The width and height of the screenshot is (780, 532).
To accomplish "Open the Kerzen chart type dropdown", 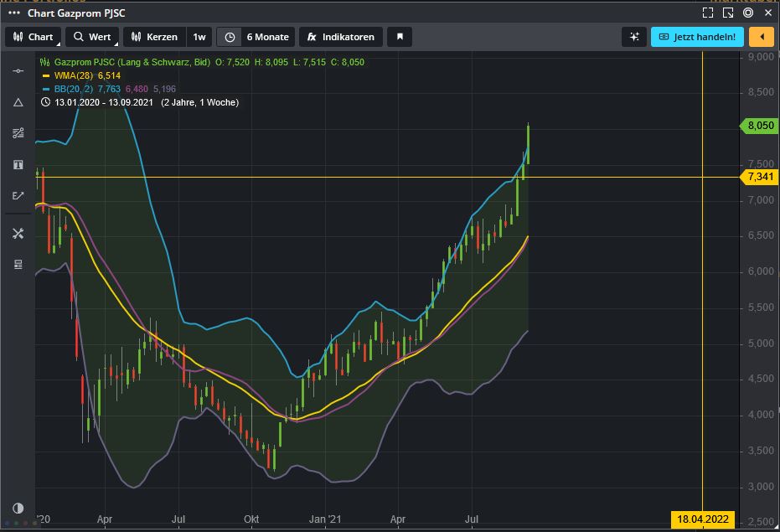I will click(x=154, y=37).
